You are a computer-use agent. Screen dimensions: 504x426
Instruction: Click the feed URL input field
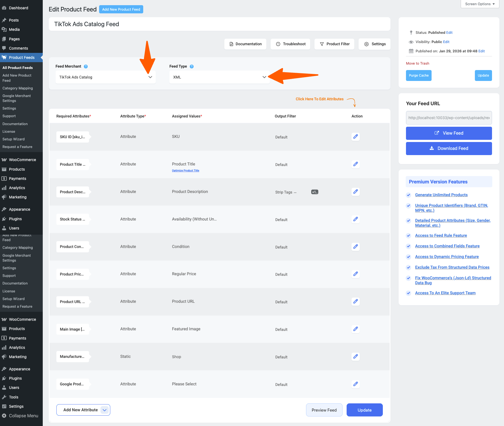point(448,118)
